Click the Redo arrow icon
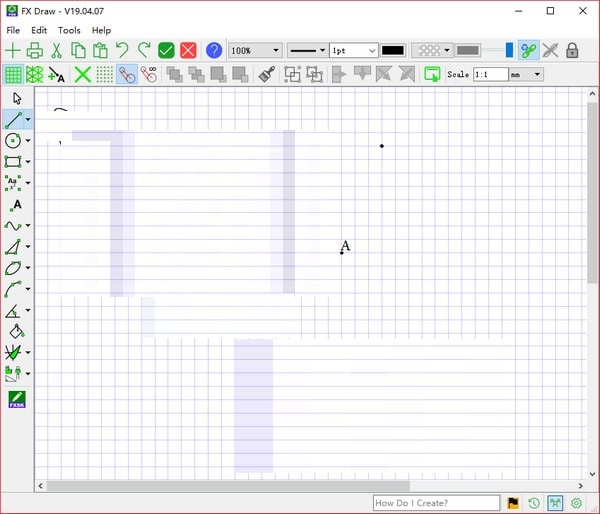 tap(144, 51)
